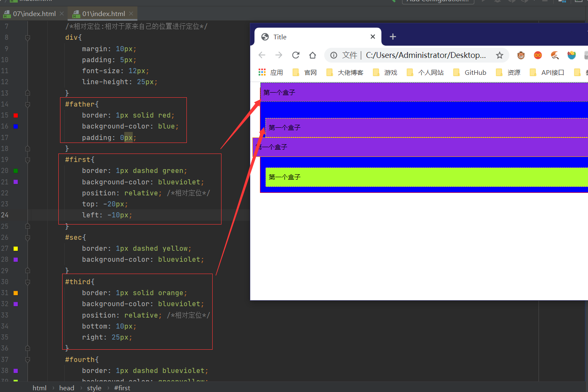Collapse the #sec fold marker at line 26
588x392 pixels.
27,238
